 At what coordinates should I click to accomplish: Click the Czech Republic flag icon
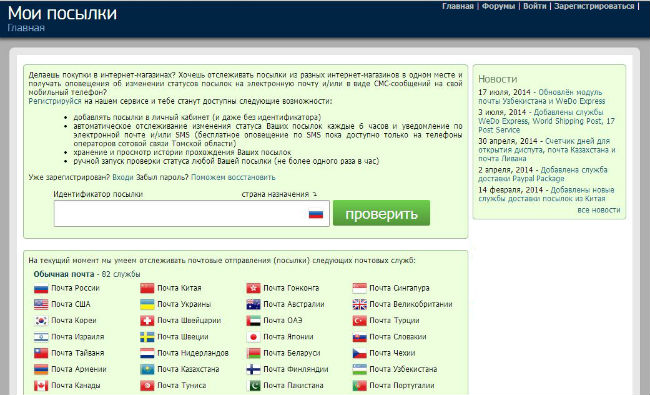coord(359,353)
